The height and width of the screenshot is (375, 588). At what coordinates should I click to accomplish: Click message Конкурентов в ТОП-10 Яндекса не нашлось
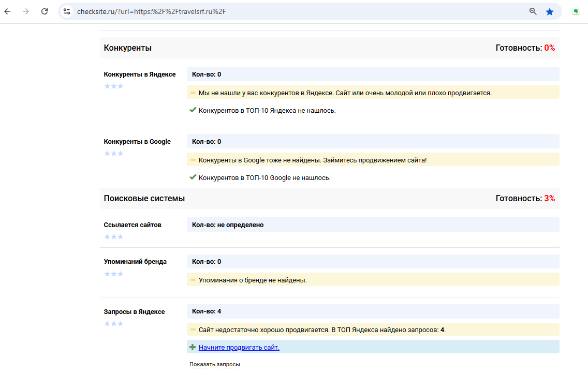267,111
